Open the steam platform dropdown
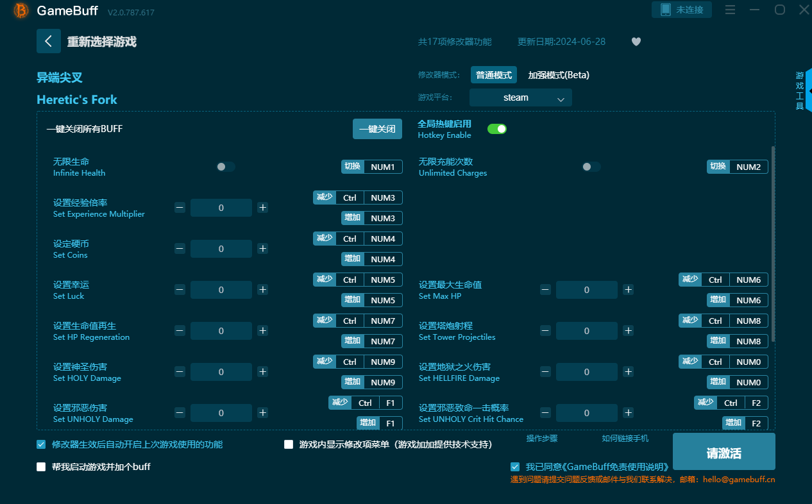The width and height of the screenshot is (812, 504). (520, 97)
